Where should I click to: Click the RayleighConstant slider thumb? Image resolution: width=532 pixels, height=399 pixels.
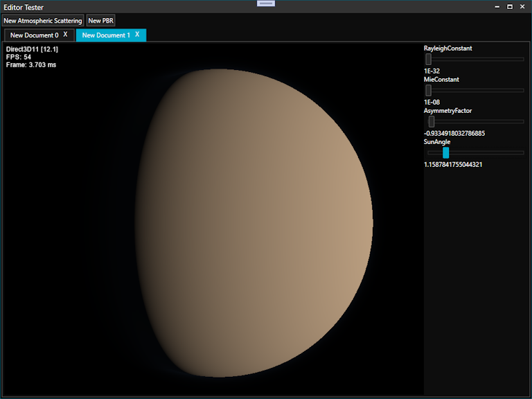(x=428, y=60)
